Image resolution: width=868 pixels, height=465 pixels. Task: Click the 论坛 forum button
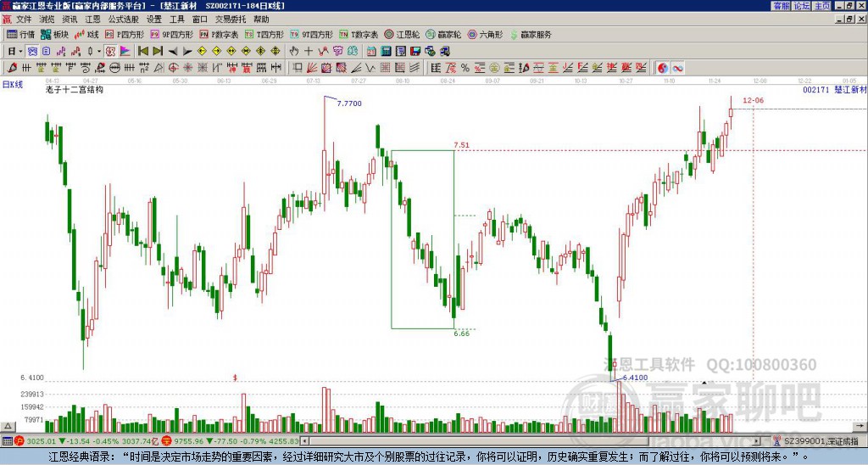802,6
